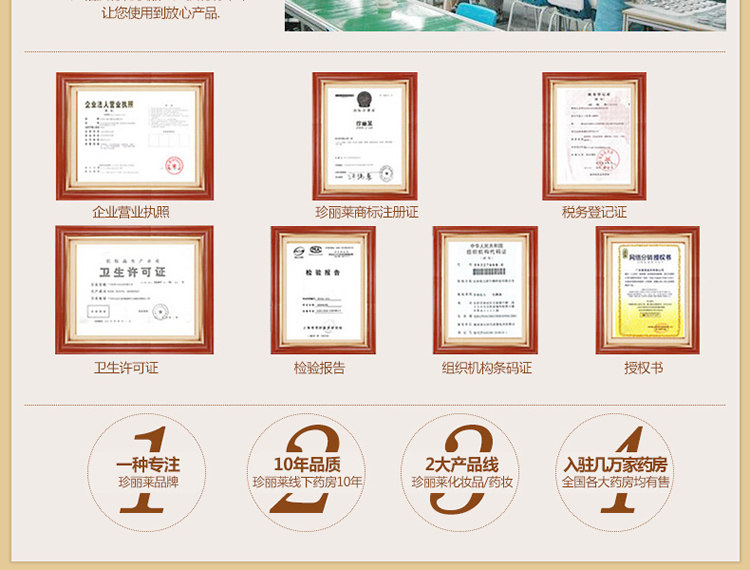Click the 组织机构条码证 caption

click(486, 368)
